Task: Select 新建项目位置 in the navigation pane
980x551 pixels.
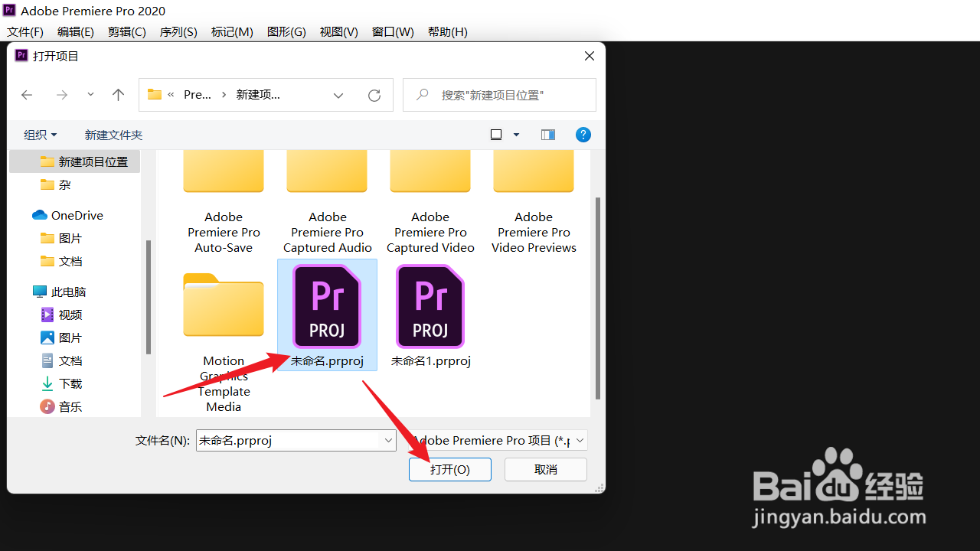Action: click(75, 161)
